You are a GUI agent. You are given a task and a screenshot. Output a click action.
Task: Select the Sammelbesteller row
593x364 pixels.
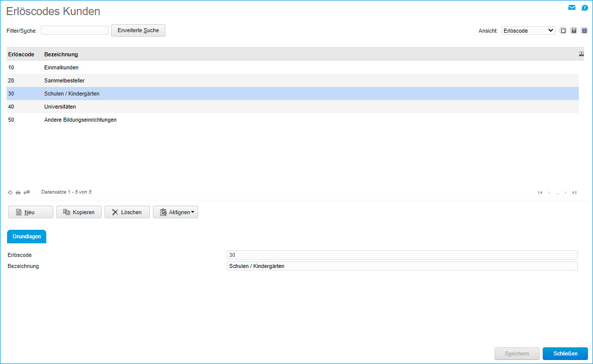point(293,80)
